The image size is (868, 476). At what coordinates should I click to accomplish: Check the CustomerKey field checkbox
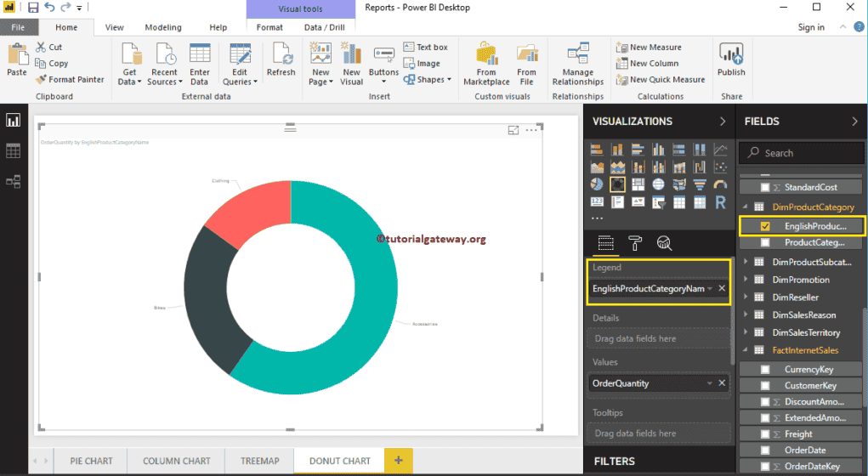pos(765,385)
